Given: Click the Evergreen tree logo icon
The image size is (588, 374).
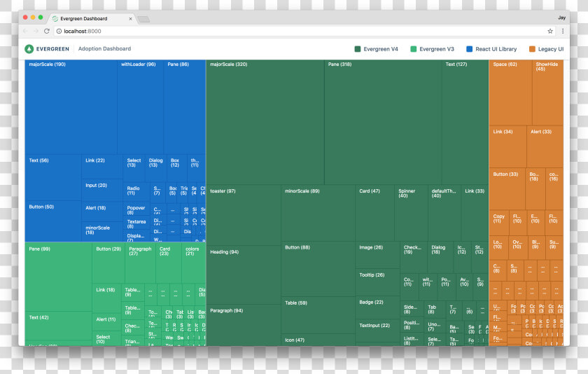Looking at the screenshot, I should (29, 49).
